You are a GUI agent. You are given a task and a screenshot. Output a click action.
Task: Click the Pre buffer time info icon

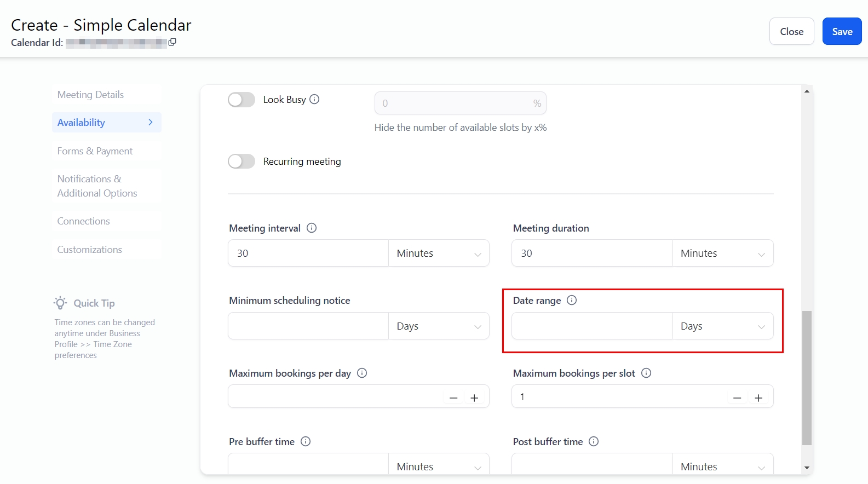point(306,441)
